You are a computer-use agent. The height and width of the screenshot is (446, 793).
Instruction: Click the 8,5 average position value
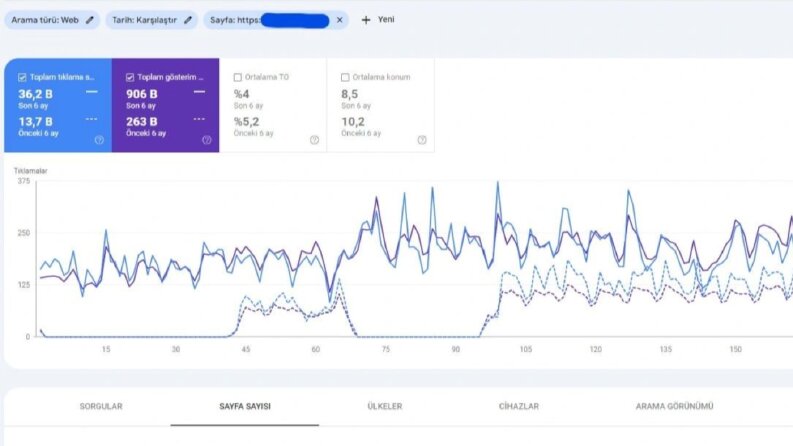click(x=349, y=94)
